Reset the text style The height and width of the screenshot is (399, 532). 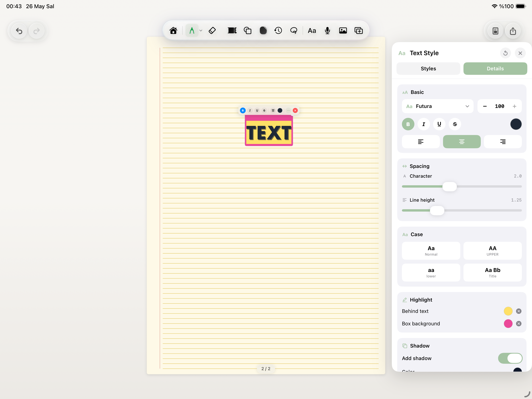click(505, 53)
